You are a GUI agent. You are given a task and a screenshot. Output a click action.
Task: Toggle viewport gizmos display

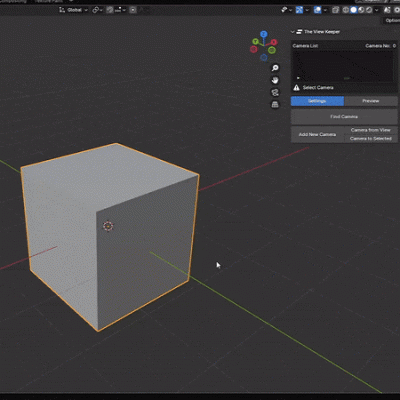click(x=299, y=10)
